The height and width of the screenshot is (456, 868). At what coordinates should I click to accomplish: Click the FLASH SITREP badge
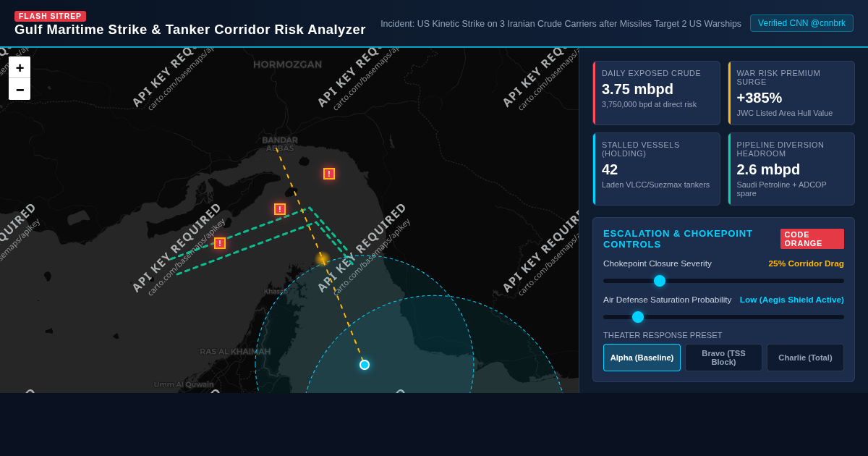click(x=50, y=16)
